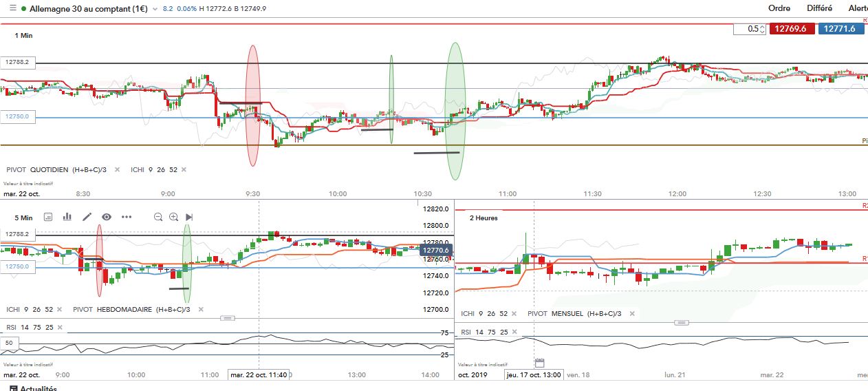This screenshot has width=868, height=391.
Task: Remove the RSI indicator under the 5 Min chart
Action: pyautogui.click(x=58, y=328)
